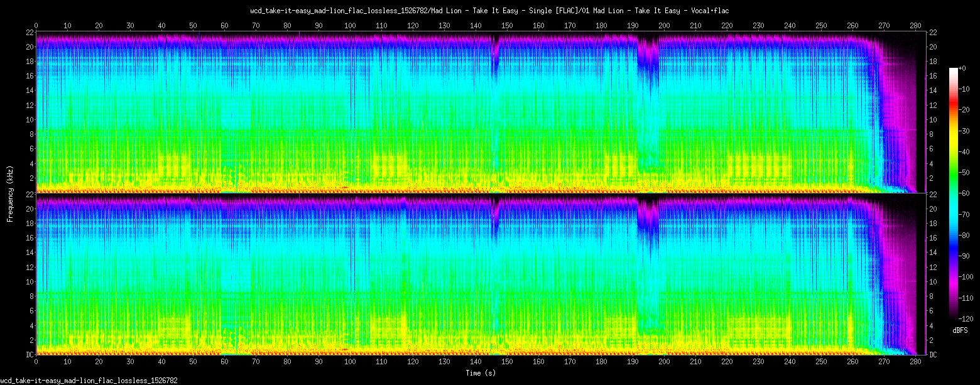Click the filename text in the bottom-left corner
The width and height of the screenshot is (980, 385).
coord(89,381)
